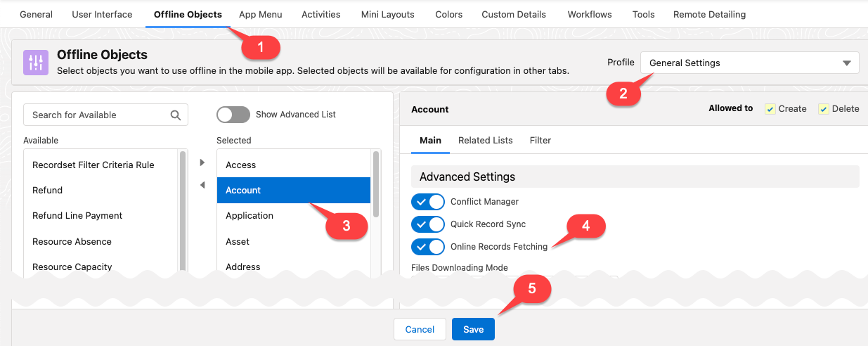
Task: Click the Cancel button
Action: [x=420, y=329]
